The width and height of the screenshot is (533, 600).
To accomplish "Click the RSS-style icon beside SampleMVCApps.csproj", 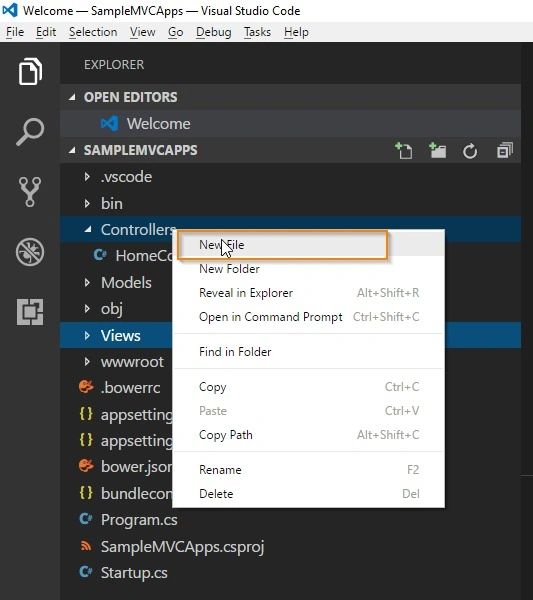I will tap(86, 546).
